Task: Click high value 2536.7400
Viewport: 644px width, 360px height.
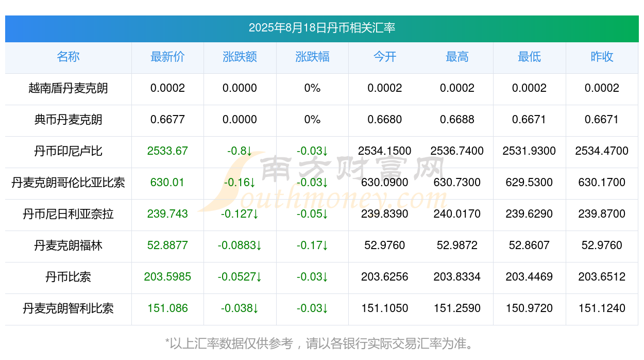Action: 457,151
